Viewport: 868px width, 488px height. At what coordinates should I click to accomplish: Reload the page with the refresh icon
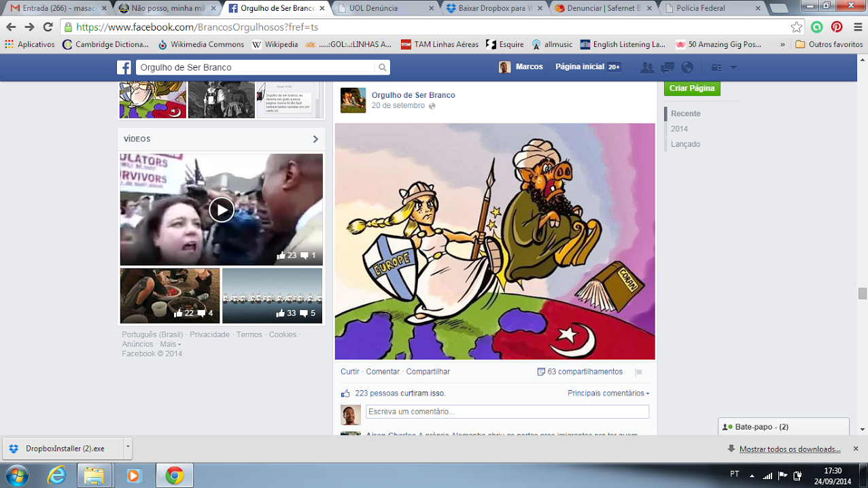click(x=48, y=27)
